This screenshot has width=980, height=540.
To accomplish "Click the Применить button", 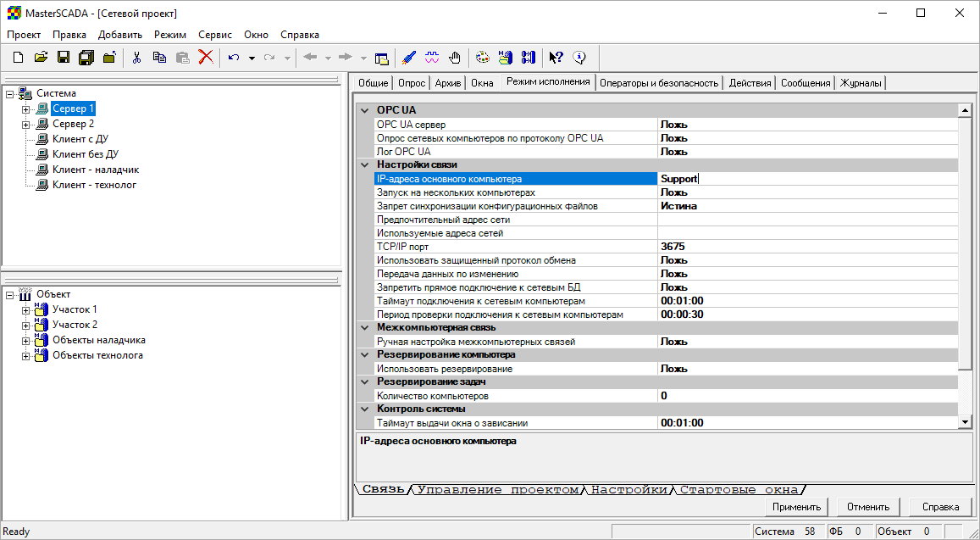I will pos(796,507).
